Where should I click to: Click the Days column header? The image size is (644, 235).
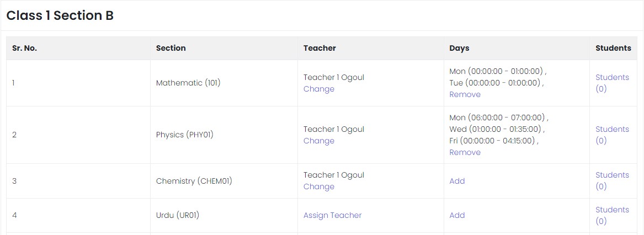[x=459, y=49]
